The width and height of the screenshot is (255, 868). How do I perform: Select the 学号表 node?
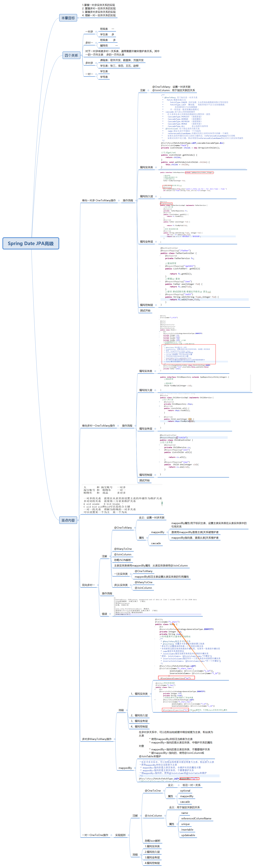pos(104,77)
